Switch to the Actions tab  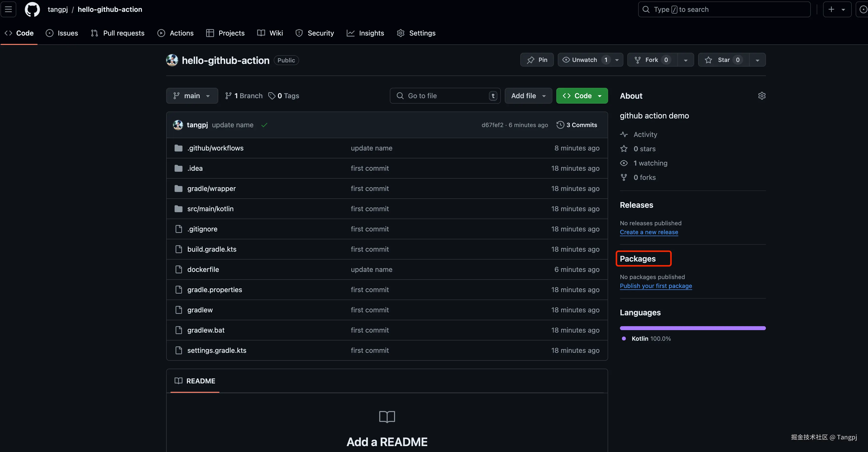175,33
